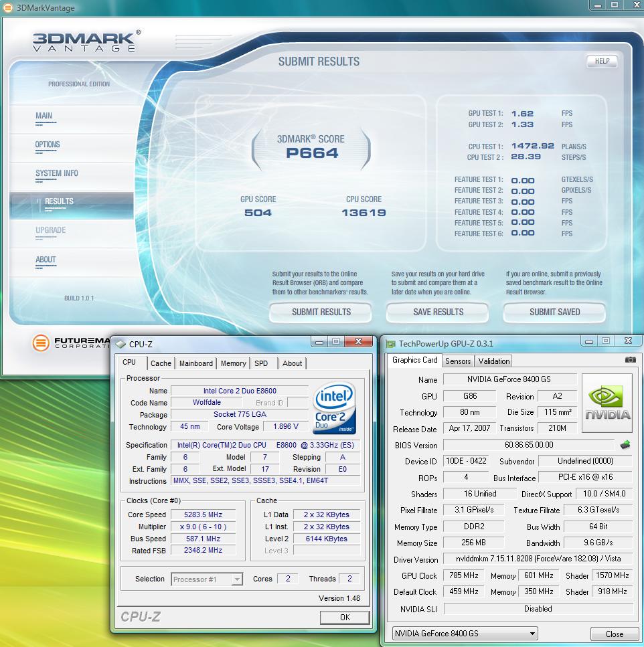644x647 pixels.
Task: Click the Driver Version field in GPU-Z
Action: [538, 559]
